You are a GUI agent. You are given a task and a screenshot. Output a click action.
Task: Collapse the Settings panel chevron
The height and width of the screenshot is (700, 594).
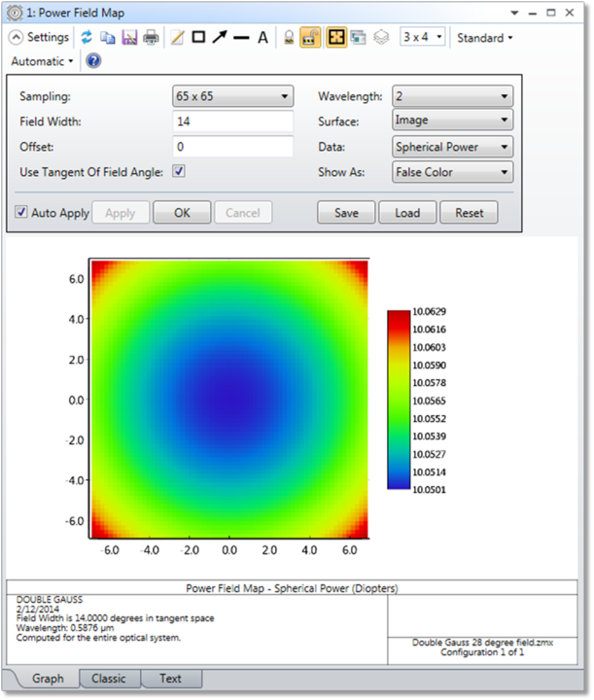[16, 38]
